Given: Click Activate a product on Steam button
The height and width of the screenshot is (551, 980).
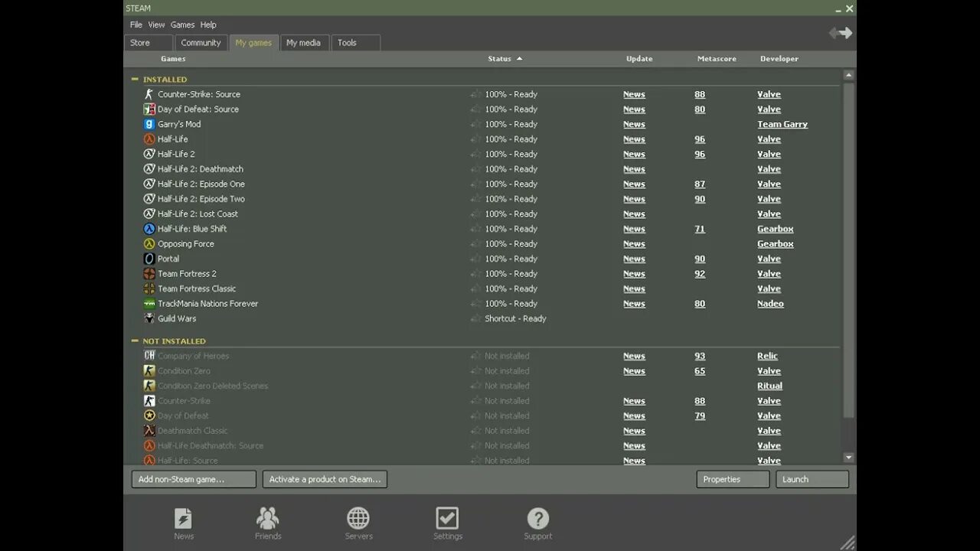Looking at the screenshot, I should click(x=325, y=479).
